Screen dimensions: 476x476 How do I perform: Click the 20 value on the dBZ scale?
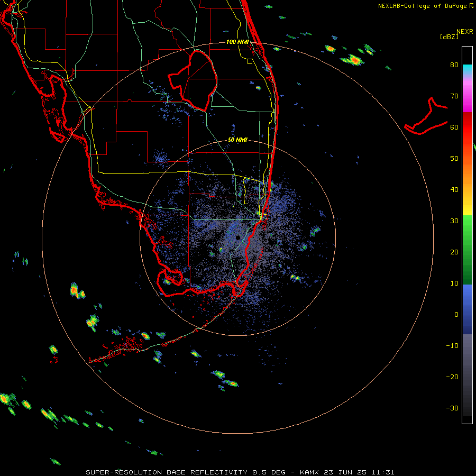click(454, 252)
